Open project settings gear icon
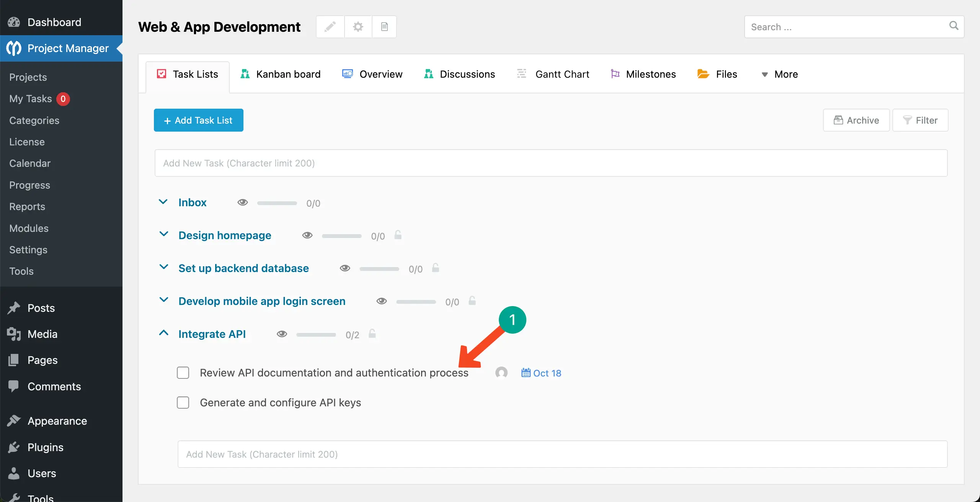Viewport: 980px width, 502px height. [358, 27]
